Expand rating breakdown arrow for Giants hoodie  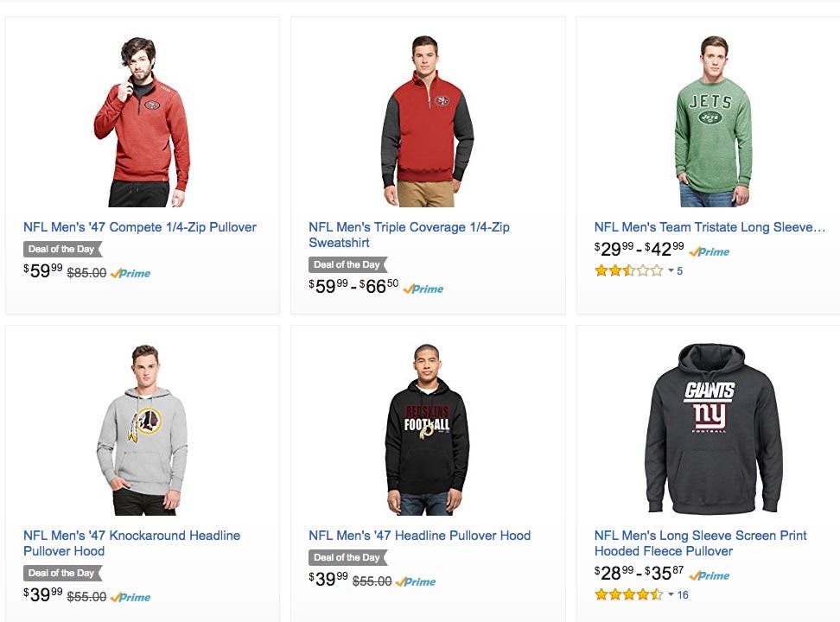[671, 595]
